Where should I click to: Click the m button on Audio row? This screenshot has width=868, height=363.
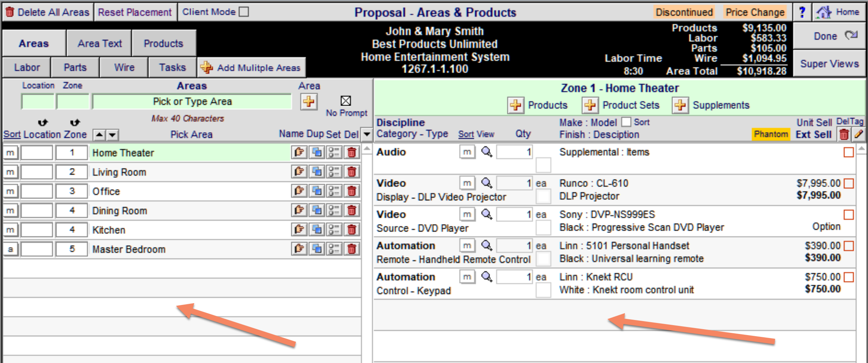pos(467,152)
